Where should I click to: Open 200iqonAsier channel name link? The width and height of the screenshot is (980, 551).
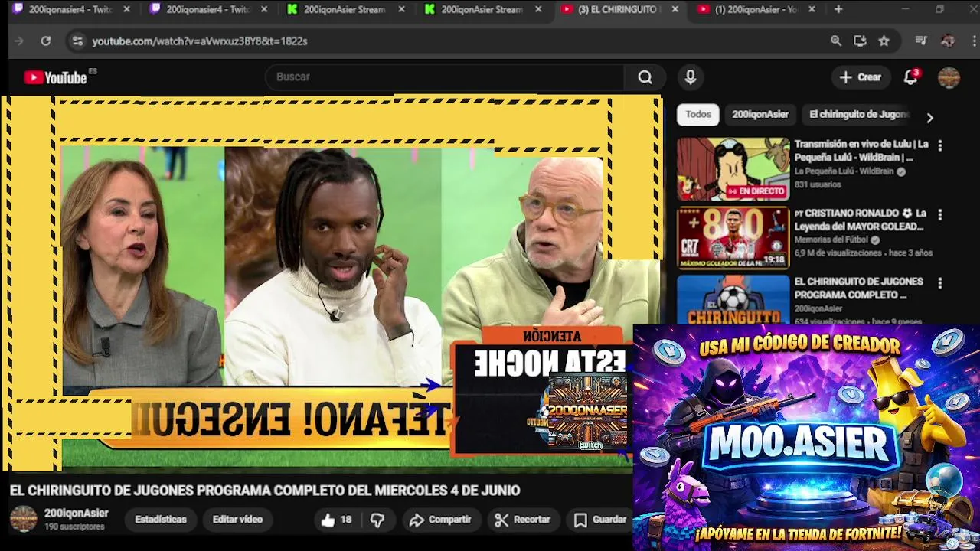point(76,514)
